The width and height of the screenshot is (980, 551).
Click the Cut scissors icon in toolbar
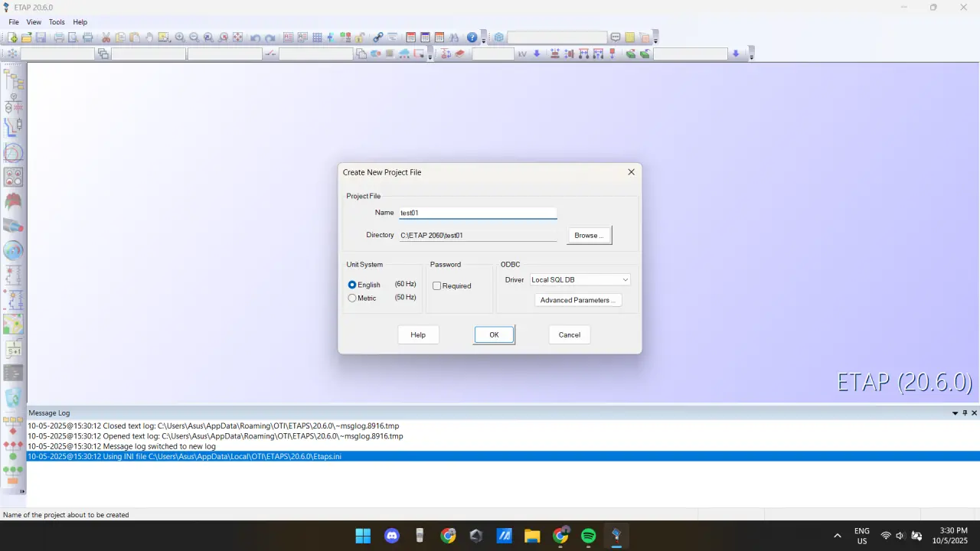point(106,37)
